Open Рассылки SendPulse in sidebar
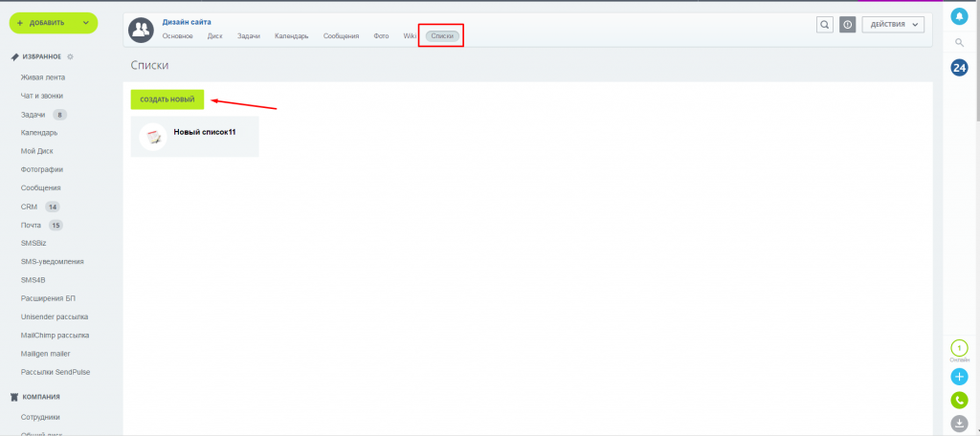The width and height of the screenshot is (980, 436). pos(56,372)
